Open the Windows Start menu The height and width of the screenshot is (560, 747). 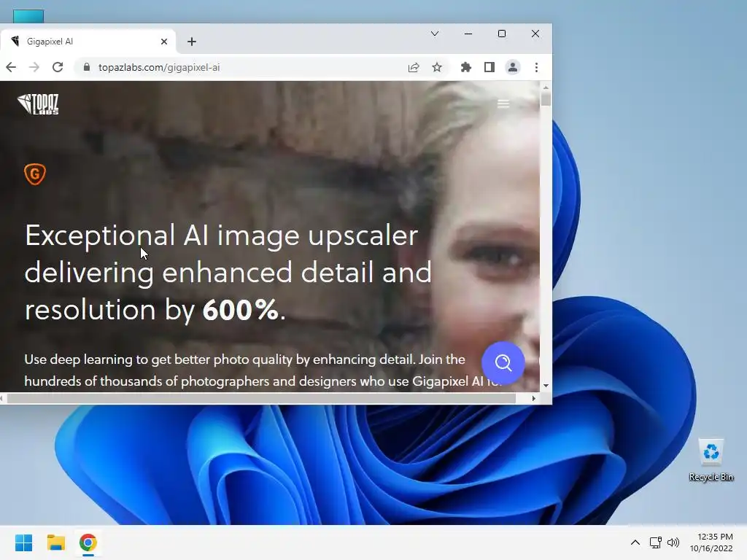[23, 542]
